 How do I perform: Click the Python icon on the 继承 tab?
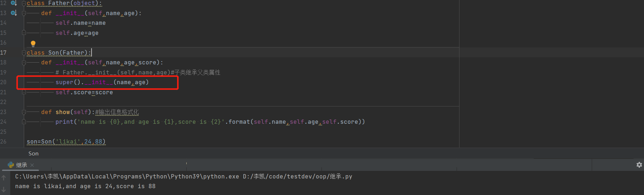[x=11, y=165]
